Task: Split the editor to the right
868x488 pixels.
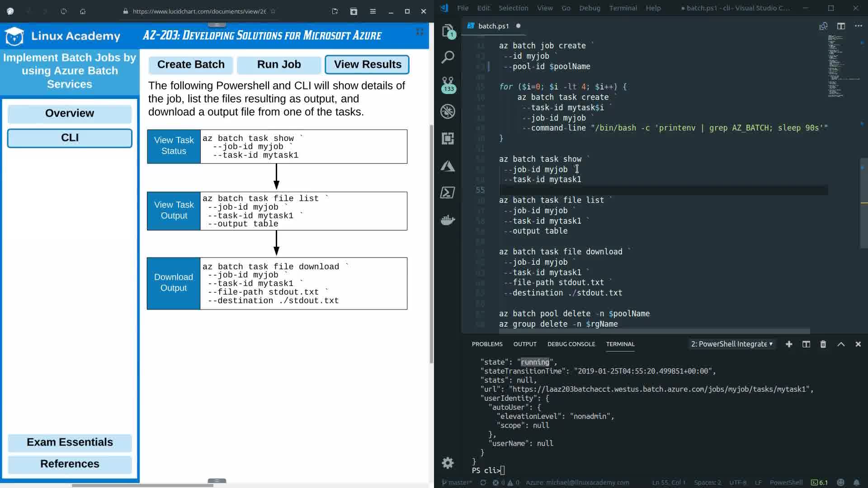Action: point(841,26)
